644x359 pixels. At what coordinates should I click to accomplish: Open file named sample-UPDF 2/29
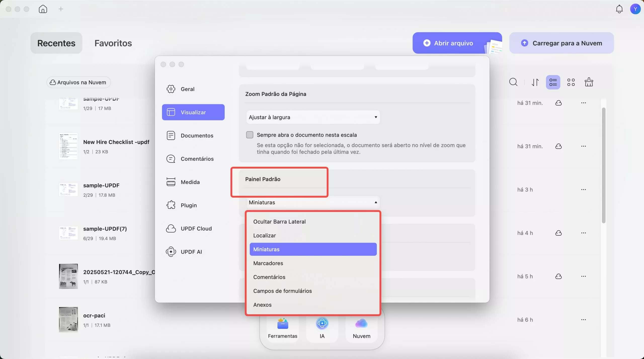coord(101,185)
